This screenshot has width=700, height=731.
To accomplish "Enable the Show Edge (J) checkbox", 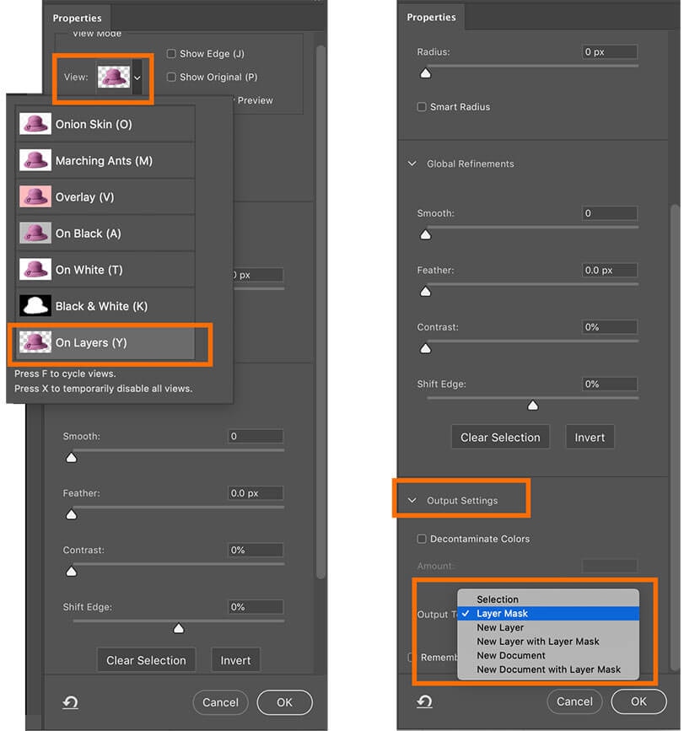I will click(171, 54).
